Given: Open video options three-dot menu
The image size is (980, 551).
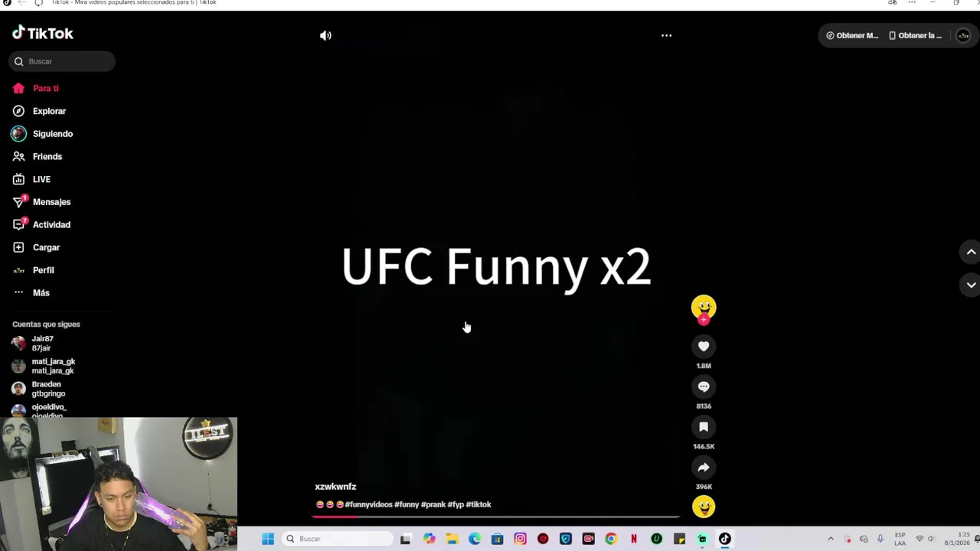Looking at the screenshot, I should [x=666, y=35].
